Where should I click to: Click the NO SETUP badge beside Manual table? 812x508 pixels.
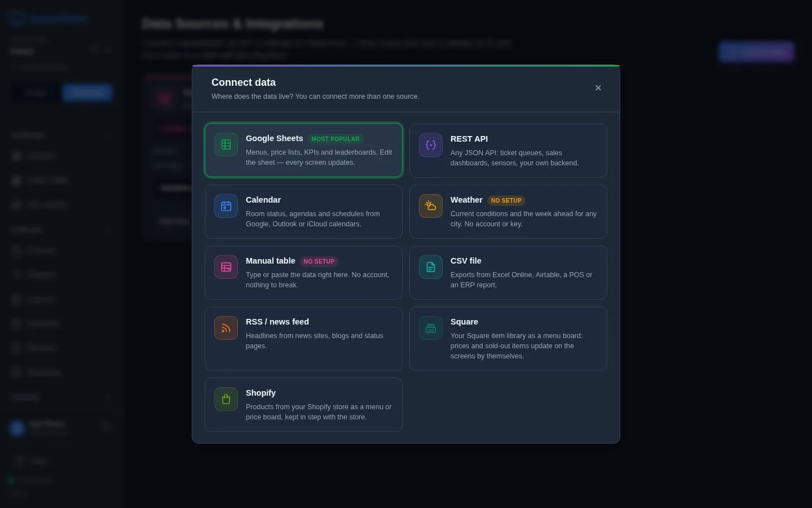tap(319, 261)
